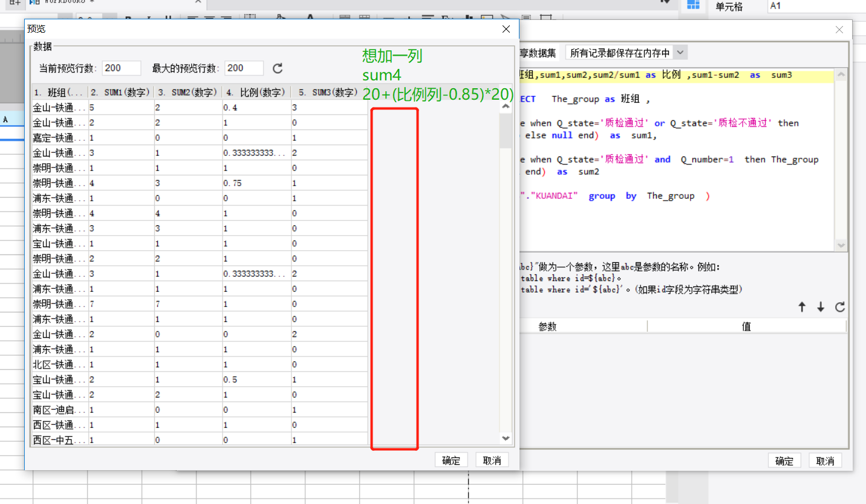This screenshot has height=504, width=866.
Task: Refresh the parameter list in the query dialog
Action: point(840,307)
